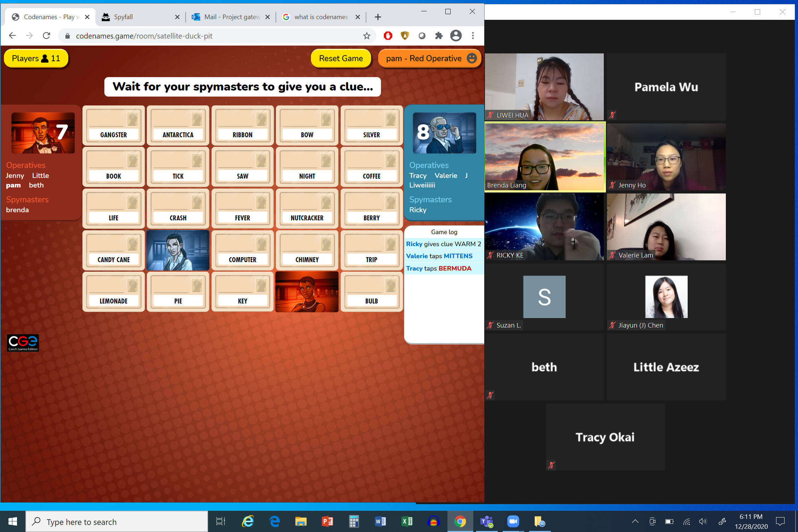Click the bookmark star icon in address bar
This screenshot has width=798, height=532.
pyautogui.click(x=366, y=36)
